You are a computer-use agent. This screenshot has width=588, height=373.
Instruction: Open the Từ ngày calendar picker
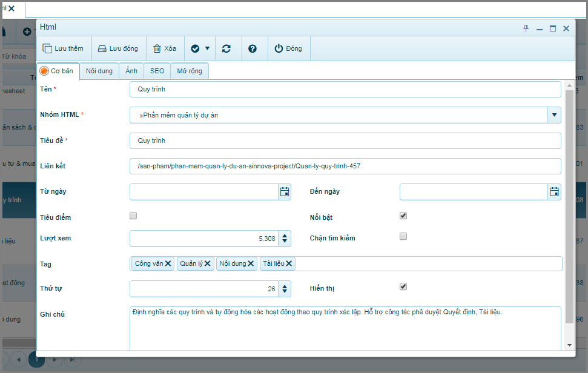(285, 192)
